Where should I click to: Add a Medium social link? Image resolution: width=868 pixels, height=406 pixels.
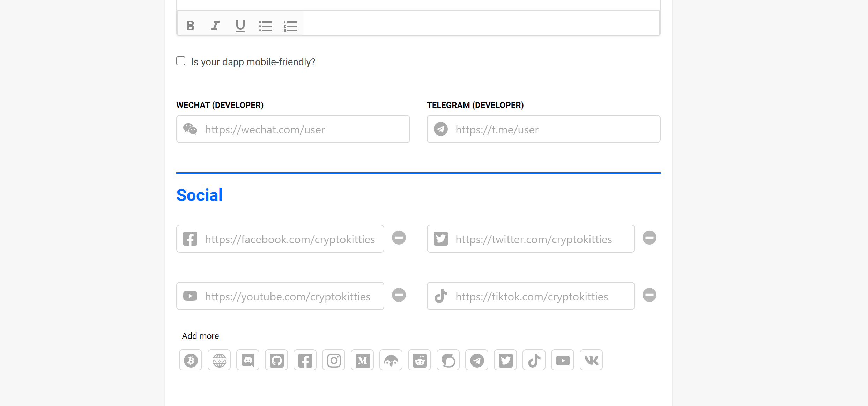(362, 360)
